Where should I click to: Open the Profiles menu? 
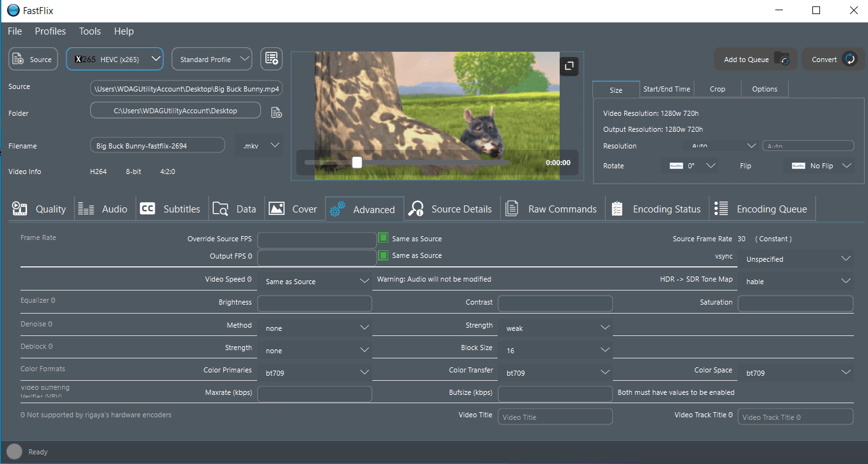click(50, 31)
